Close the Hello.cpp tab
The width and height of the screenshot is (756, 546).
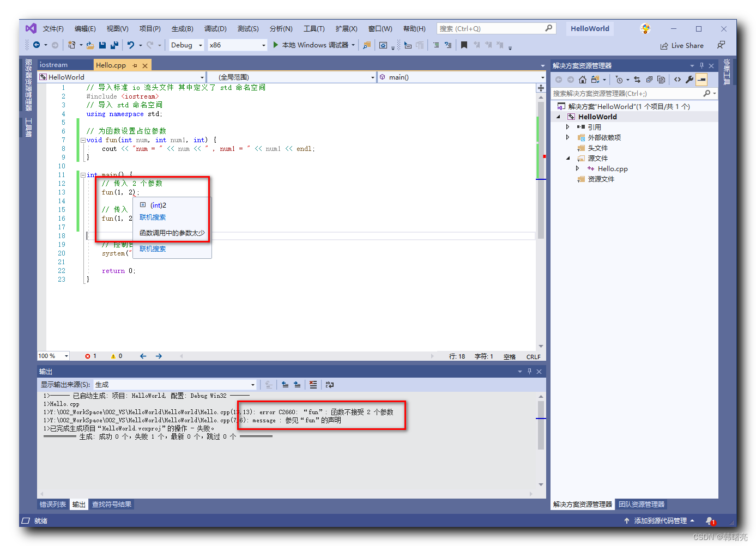(145, 65)
